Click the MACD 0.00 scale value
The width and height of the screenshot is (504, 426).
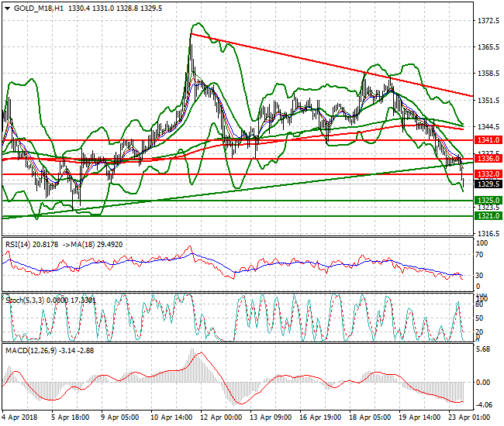(484, 383)
